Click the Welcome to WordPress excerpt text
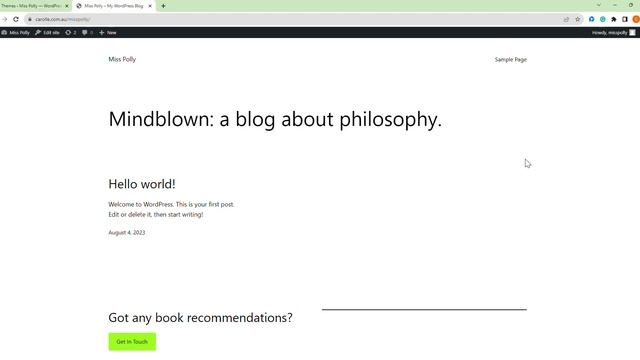The height and width of the screenshot is (360, 640). point(171,209)
